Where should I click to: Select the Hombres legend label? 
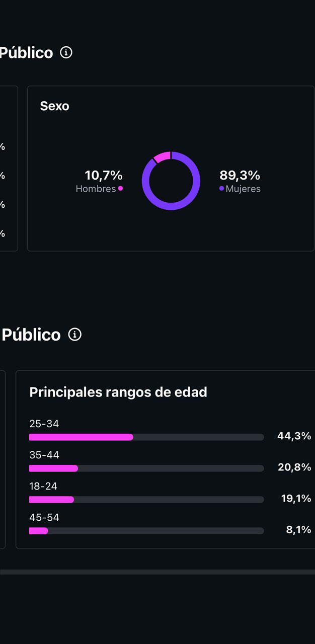point(96,189)
